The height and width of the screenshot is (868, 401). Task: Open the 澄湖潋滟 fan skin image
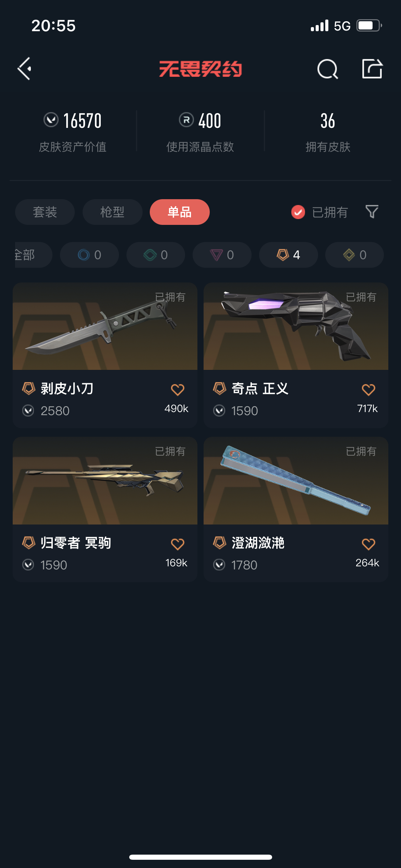296,480
